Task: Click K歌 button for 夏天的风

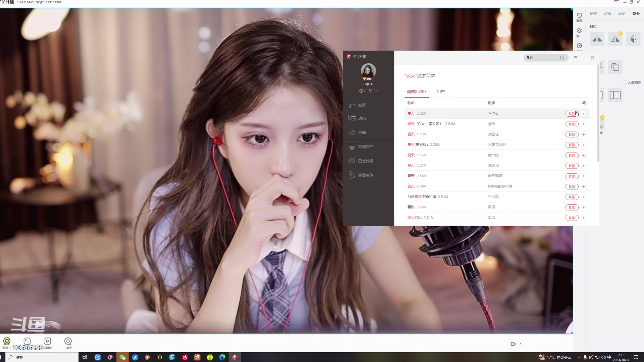Action: point(572,218)
